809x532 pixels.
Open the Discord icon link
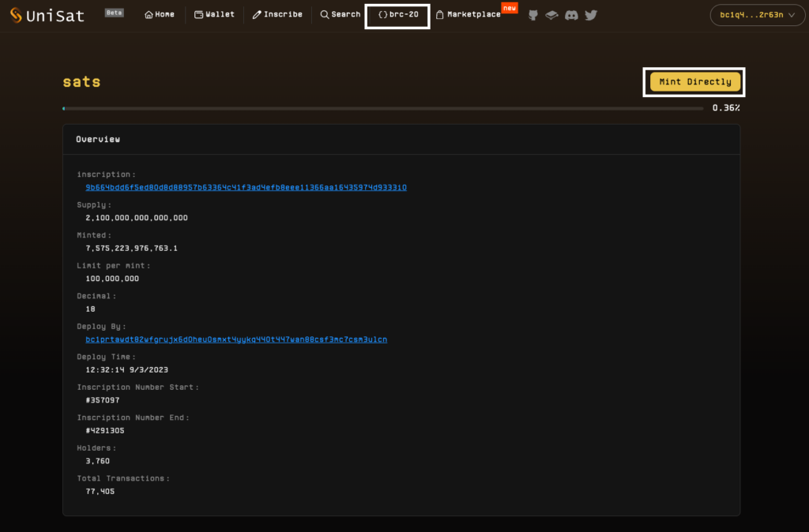point(571,15)
